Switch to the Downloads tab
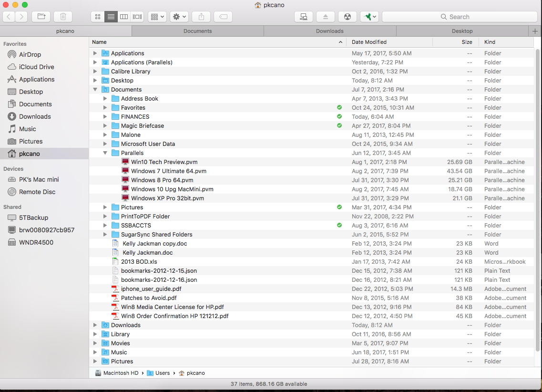Viewport: 542px width, 392px height. pyautogui.click(x=329, y=31)
